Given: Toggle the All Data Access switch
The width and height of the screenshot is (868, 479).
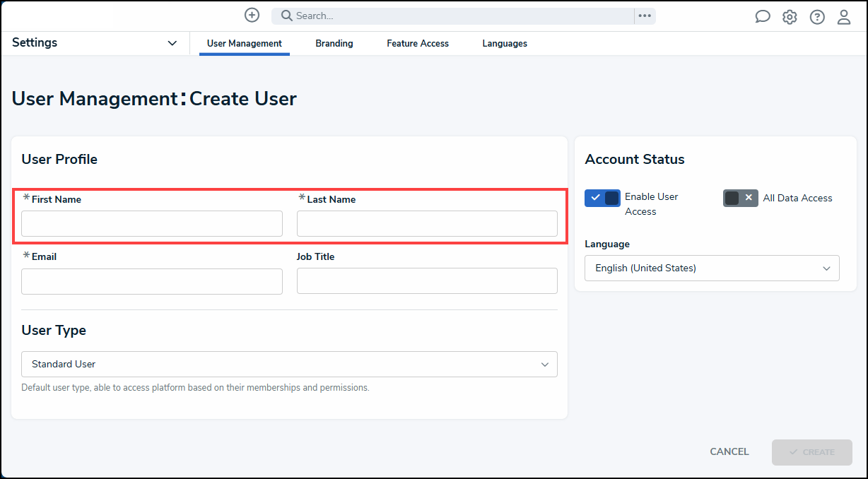Looking at the screenshot, I should coord(740,198).
